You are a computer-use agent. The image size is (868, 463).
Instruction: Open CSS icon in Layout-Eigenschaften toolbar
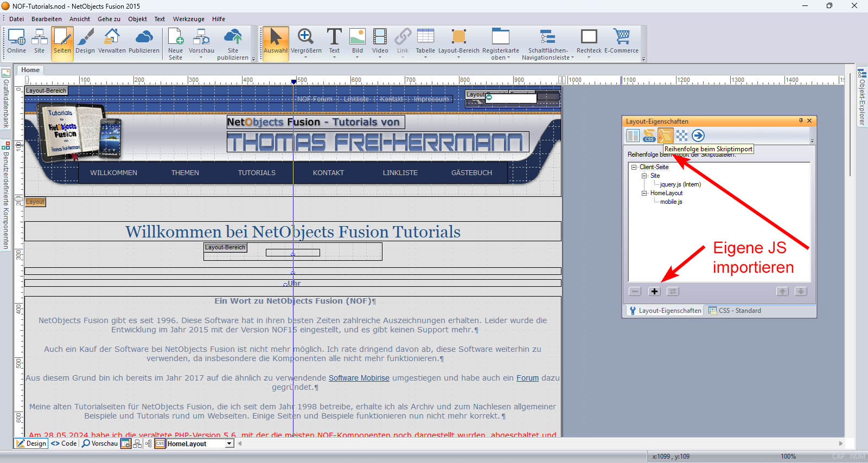(649, 136)
